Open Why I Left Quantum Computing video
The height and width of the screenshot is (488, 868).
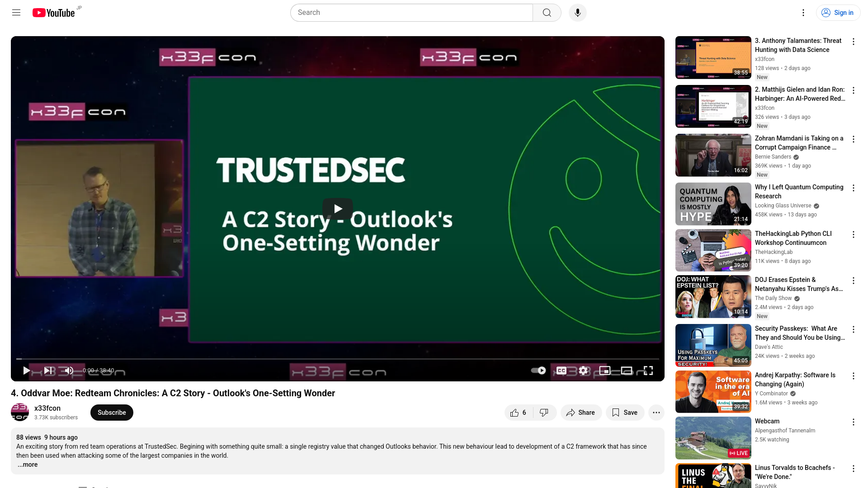(799, 192)
